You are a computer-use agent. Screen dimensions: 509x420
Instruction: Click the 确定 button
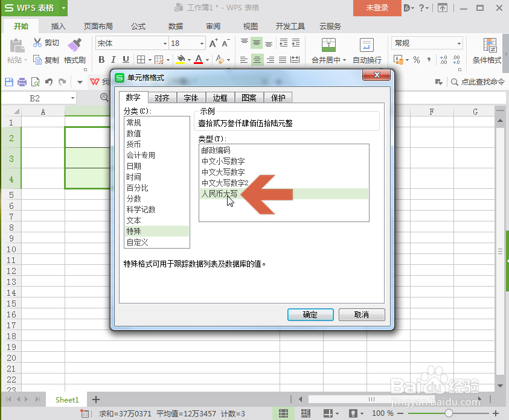point(310,314)
